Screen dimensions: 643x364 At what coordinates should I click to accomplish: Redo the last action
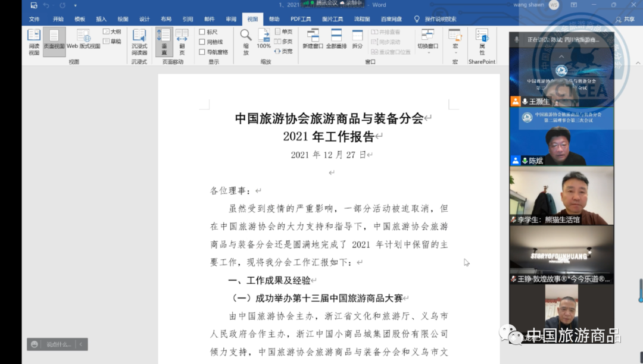pos(63,5)
